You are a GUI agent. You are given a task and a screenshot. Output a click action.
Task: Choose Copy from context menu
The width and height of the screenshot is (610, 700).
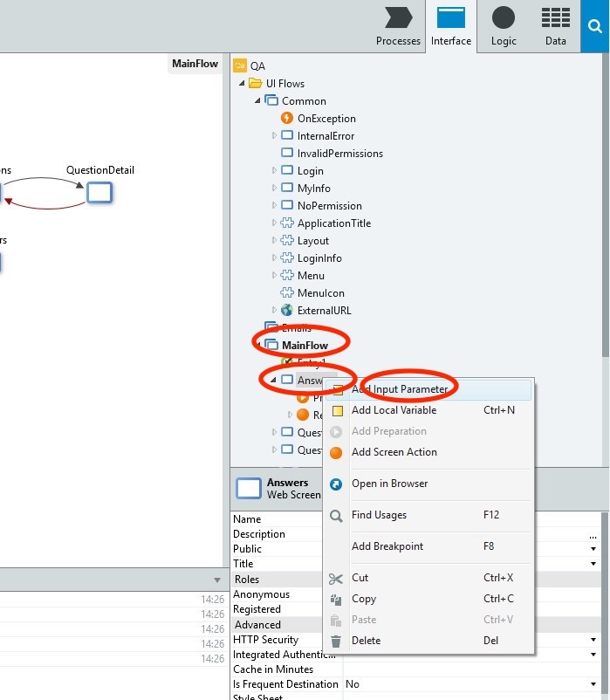point(428,599)
